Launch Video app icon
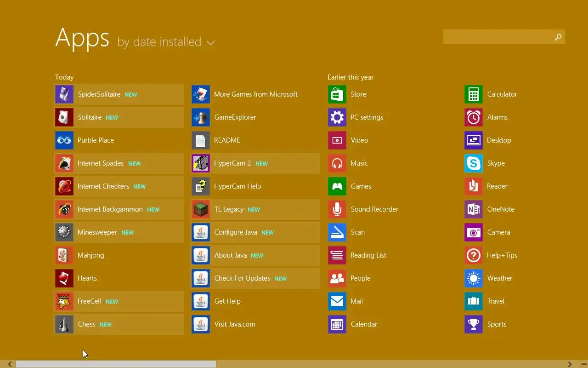 [x=337, y=140]
